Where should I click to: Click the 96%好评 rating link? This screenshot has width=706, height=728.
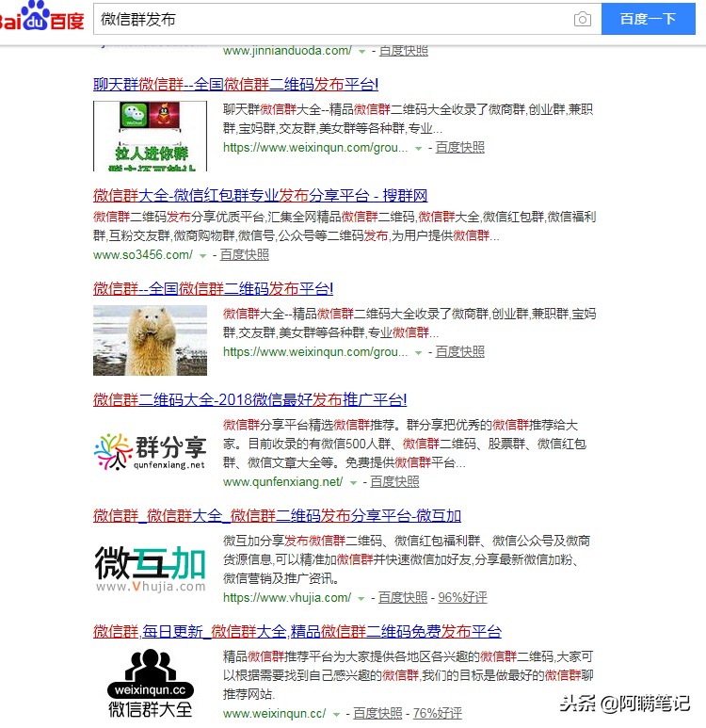[462, 597]
